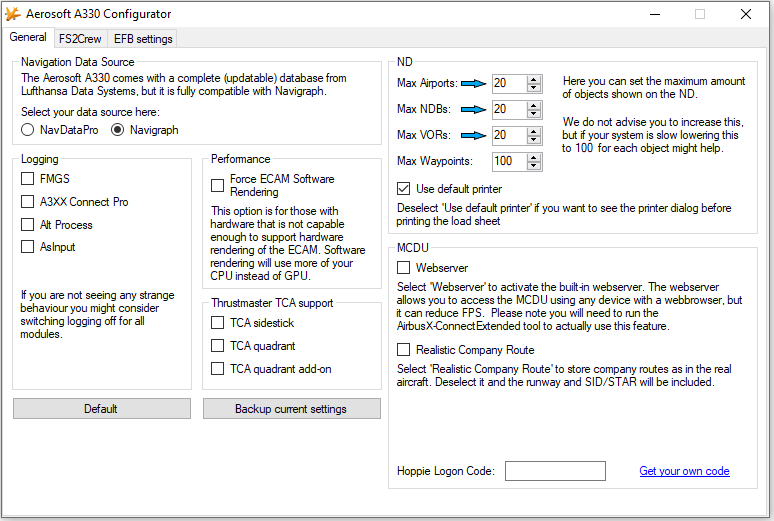Switch to the FS2Crew tab
Image resolution: width=774 pixels, height=521 pixels.
[80, 39]
